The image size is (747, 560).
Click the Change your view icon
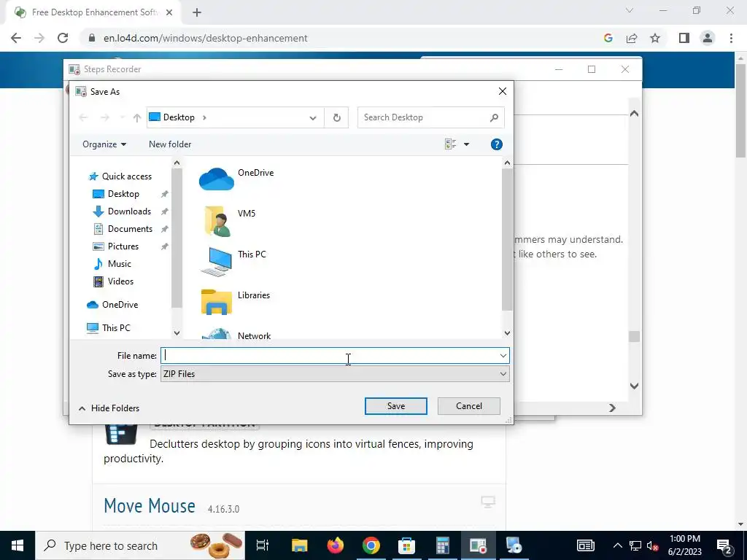(x=450, y=144)
